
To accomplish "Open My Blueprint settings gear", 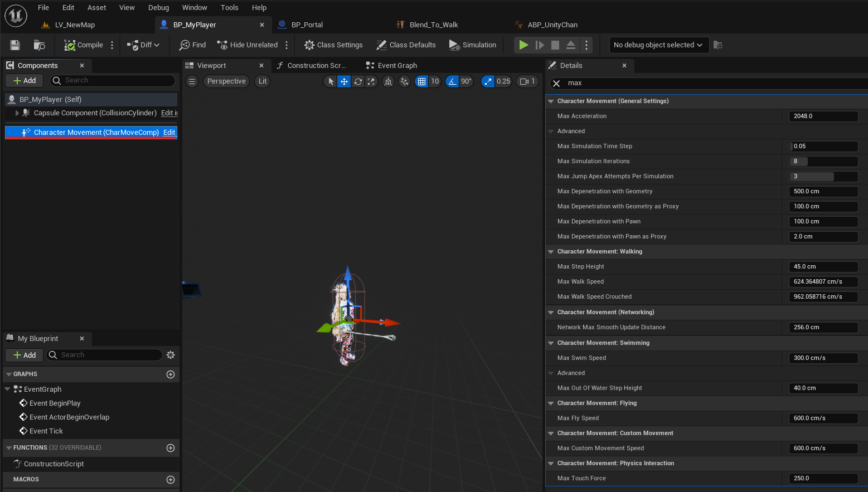I will (171, 355).
